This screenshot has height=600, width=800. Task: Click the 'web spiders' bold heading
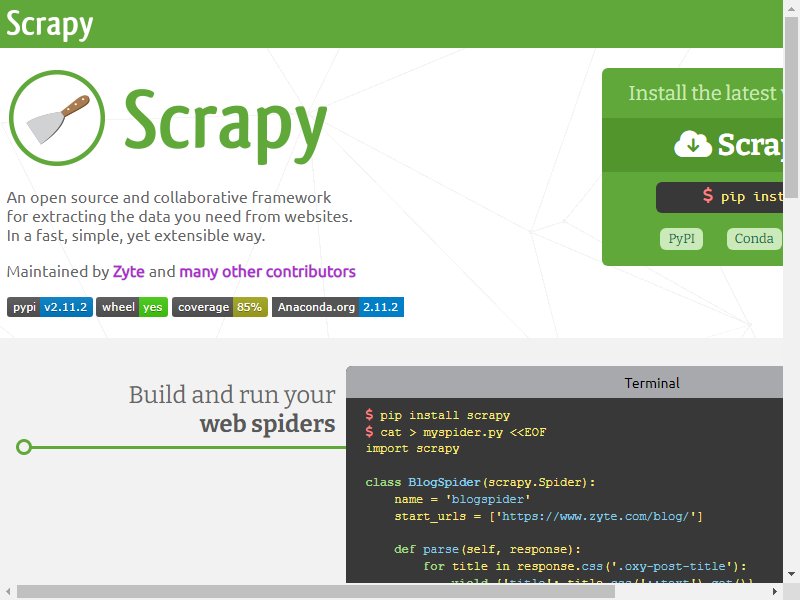tap(267, 424)
